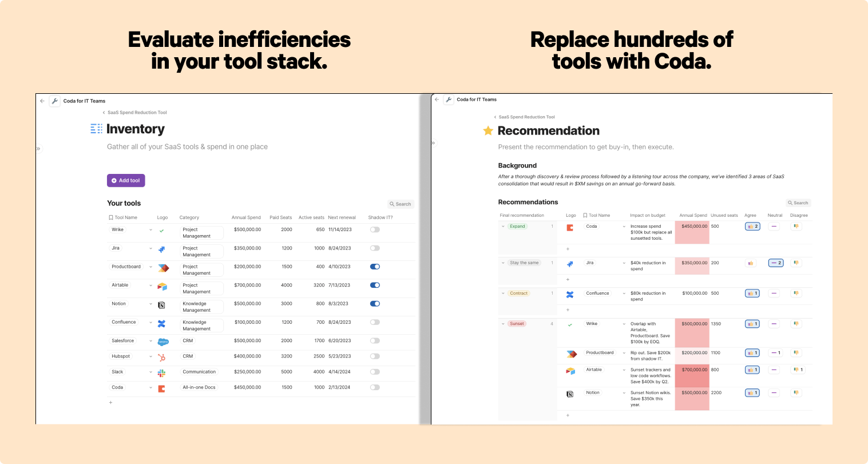Click the star icon beside Recommendation title
The width and height of the screenshot is (868, 464).
point(488,131)
